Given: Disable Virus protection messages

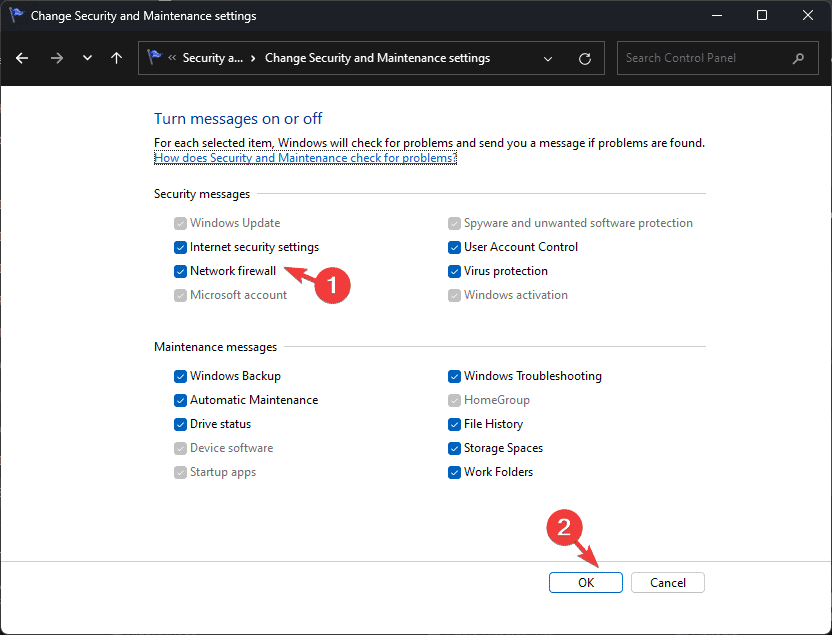Looking at the screenshot, I should point(454,271).
